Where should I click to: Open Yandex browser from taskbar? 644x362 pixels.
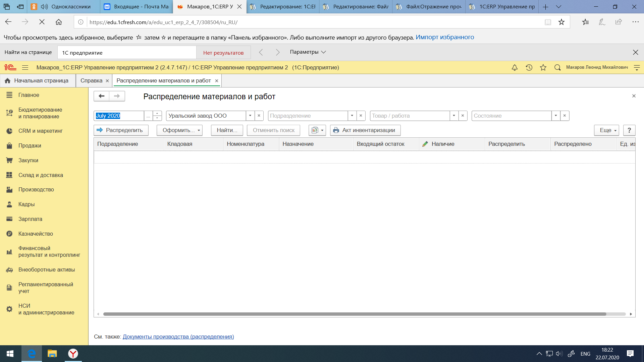tap(73, 354)
